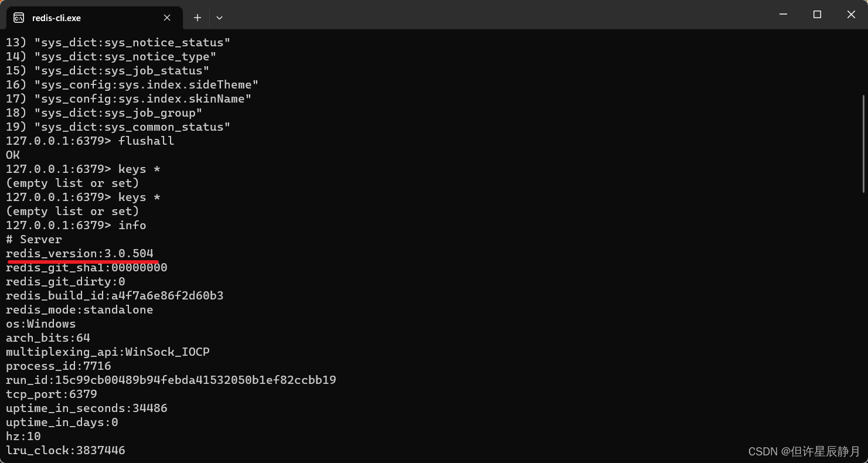Click the tcp_port:6379 line
868x463 pixels.
(x=51, y=394)
